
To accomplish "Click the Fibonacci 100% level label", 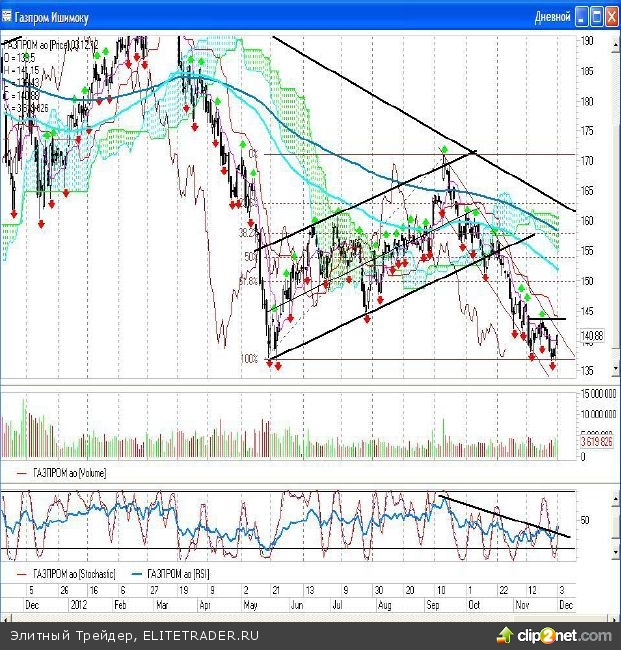I will click(249, 357).
